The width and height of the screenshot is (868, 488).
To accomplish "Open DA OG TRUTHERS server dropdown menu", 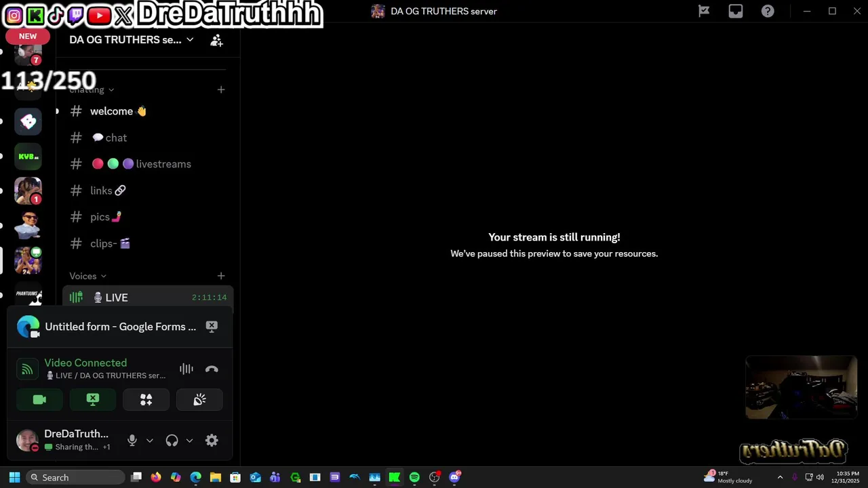I will (x=132, y=39).
